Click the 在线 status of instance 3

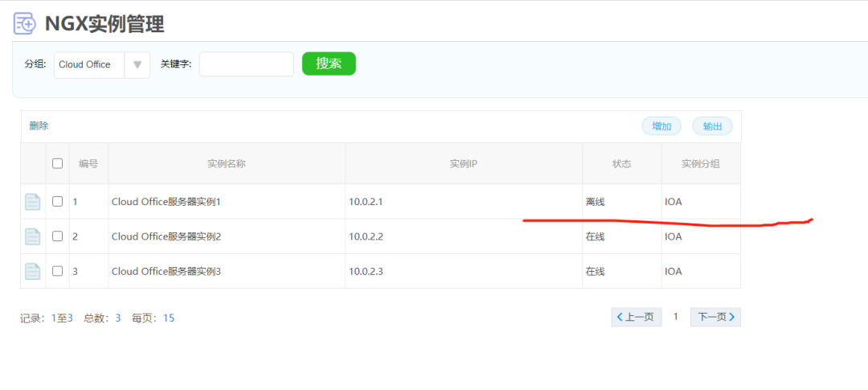595,272
